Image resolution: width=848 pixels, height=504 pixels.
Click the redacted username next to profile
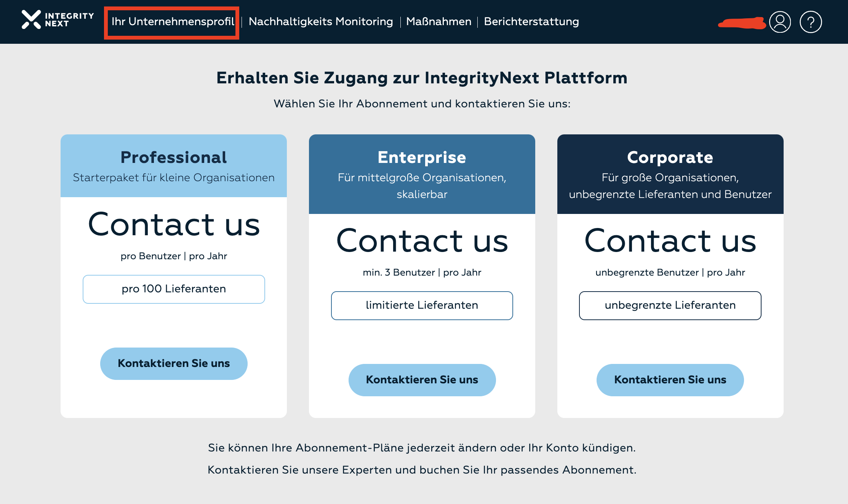[x=742, y=23]
